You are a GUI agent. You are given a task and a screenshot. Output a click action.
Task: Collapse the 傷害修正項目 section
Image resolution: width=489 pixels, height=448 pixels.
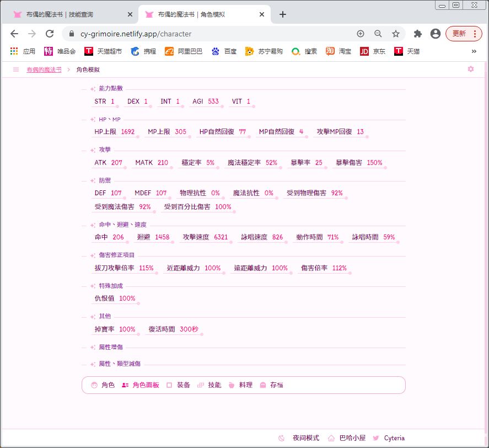tap(117, 255)
